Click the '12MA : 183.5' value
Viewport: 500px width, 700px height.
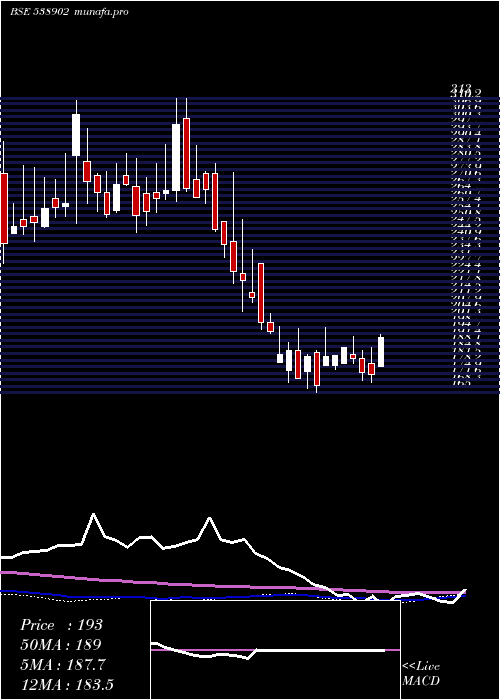[x=69, y=685]
